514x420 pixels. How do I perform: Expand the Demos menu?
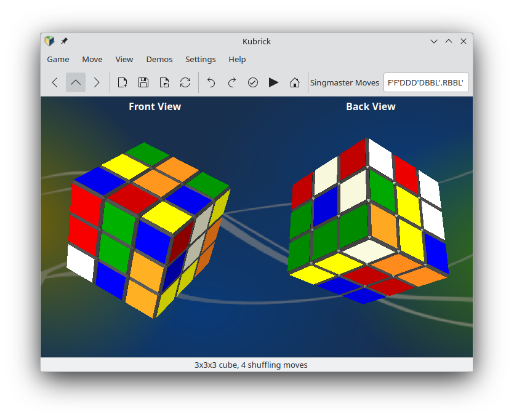click(159, 60)
